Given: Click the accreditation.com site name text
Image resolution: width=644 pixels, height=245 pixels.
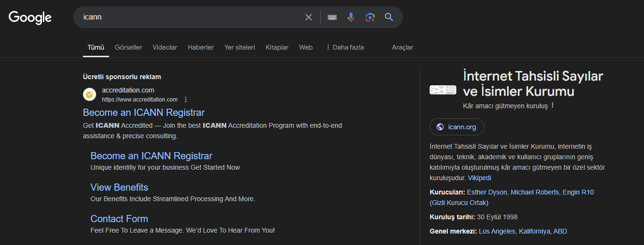Looking at the screenshot, I should tap(128, 90).
